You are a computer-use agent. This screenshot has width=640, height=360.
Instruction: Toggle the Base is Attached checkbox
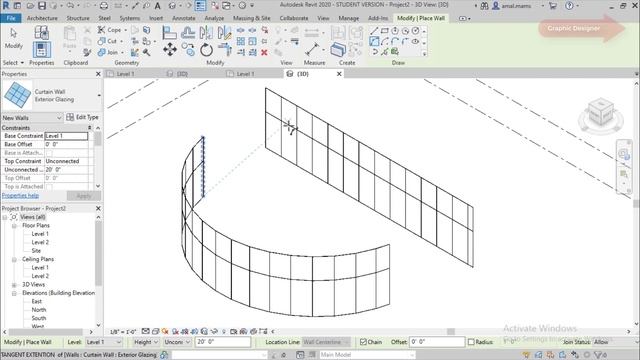pos(49,153)
